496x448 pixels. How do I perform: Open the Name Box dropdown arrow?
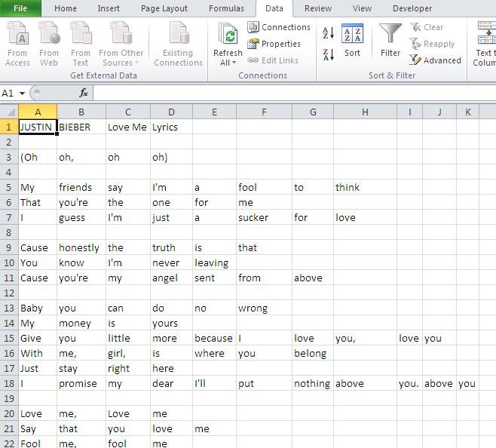pyautogui.click(x=22, y=94)
